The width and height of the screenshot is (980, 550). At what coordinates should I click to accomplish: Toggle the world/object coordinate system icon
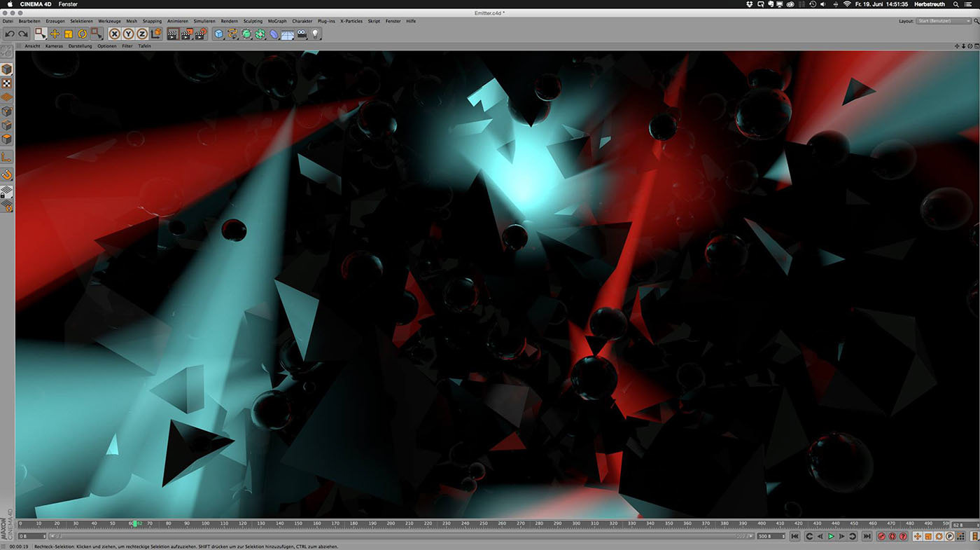point(156,34)
